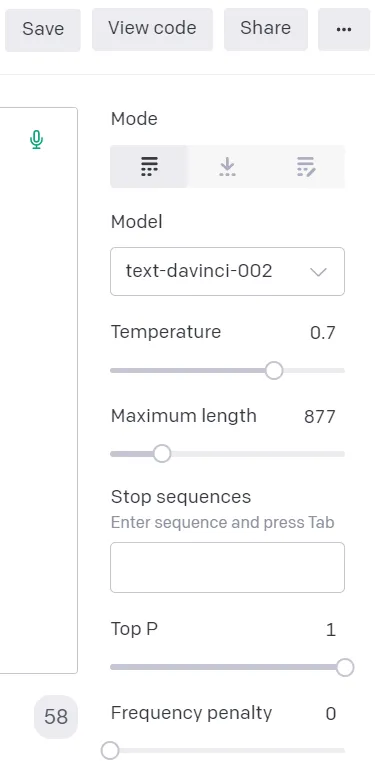Select the Insert mode icon
Viewport: 375px width, 761px height.
click(x=227, y=166)
